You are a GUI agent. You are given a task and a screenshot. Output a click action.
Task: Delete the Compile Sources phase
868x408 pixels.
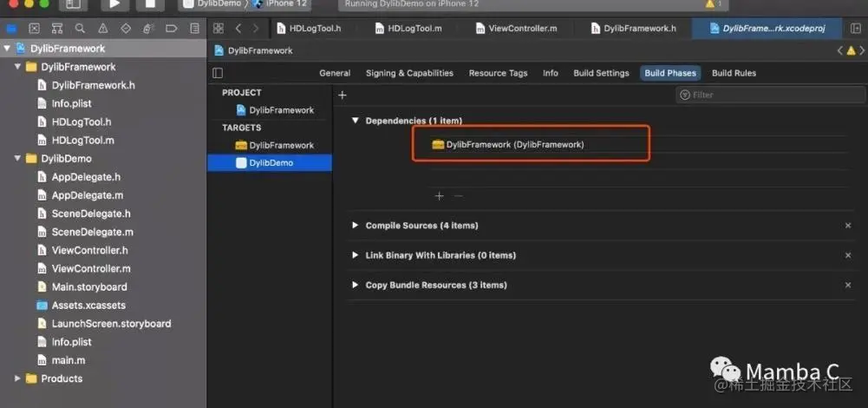tap(847, 226)
